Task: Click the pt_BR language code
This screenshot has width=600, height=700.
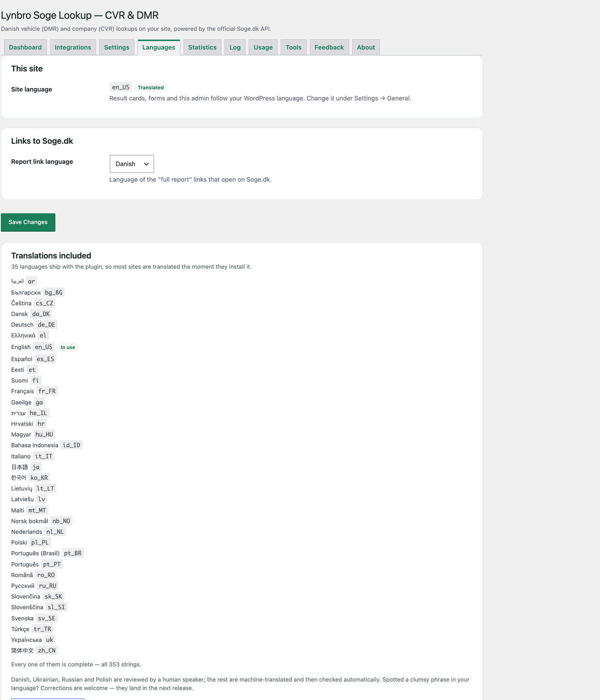Action: tap(73, 553)
